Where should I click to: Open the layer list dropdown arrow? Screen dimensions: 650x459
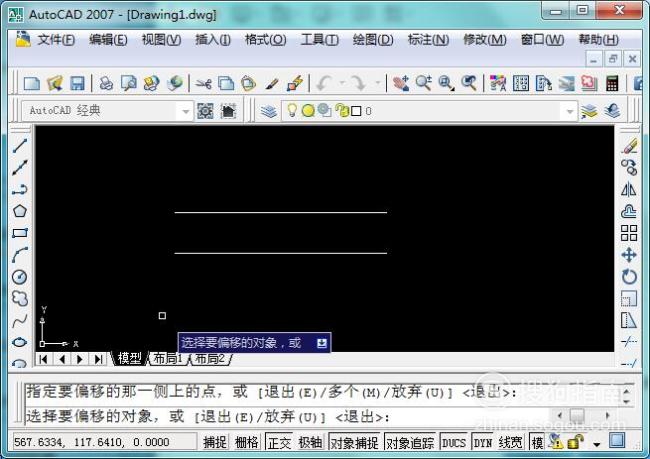pos(570,111)
